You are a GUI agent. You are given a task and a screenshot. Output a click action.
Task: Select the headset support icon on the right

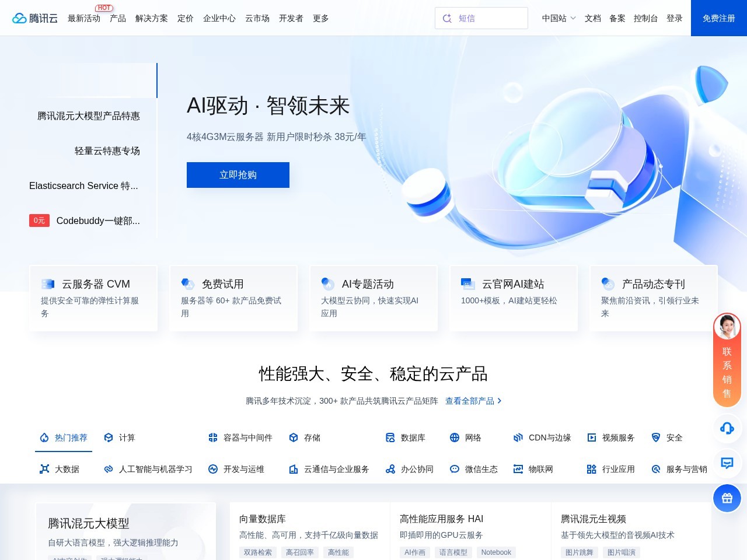click(x=727, y=429)
